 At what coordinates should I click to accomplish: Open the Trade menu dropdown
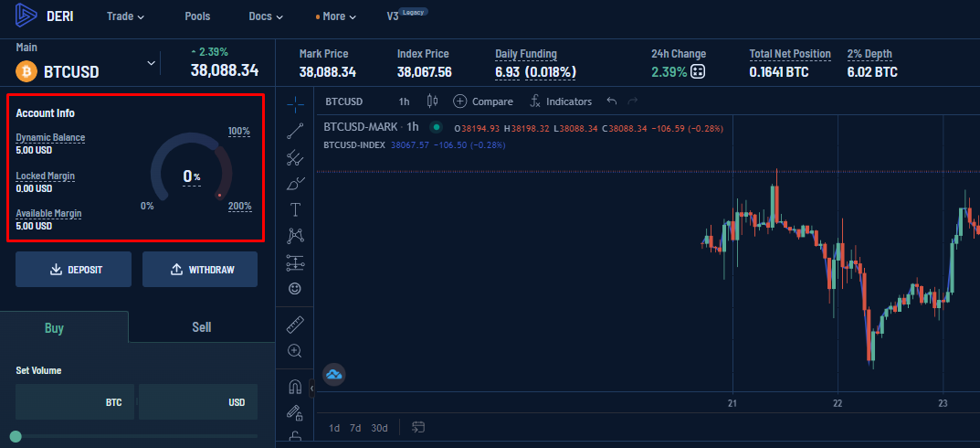click(x=126, y=16)
